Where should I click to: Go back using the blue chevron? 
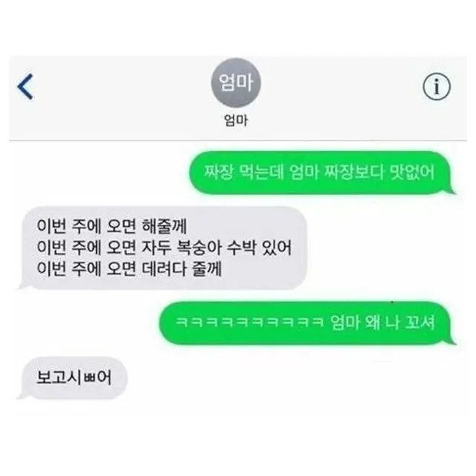25,86
